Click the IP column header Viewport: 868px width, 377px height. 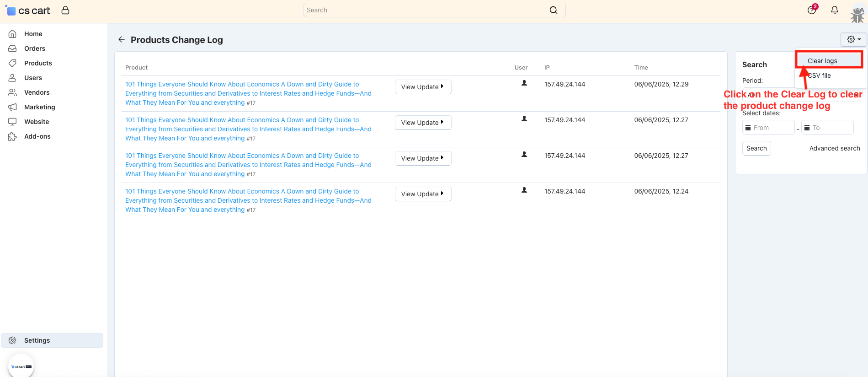pos(547,67)
